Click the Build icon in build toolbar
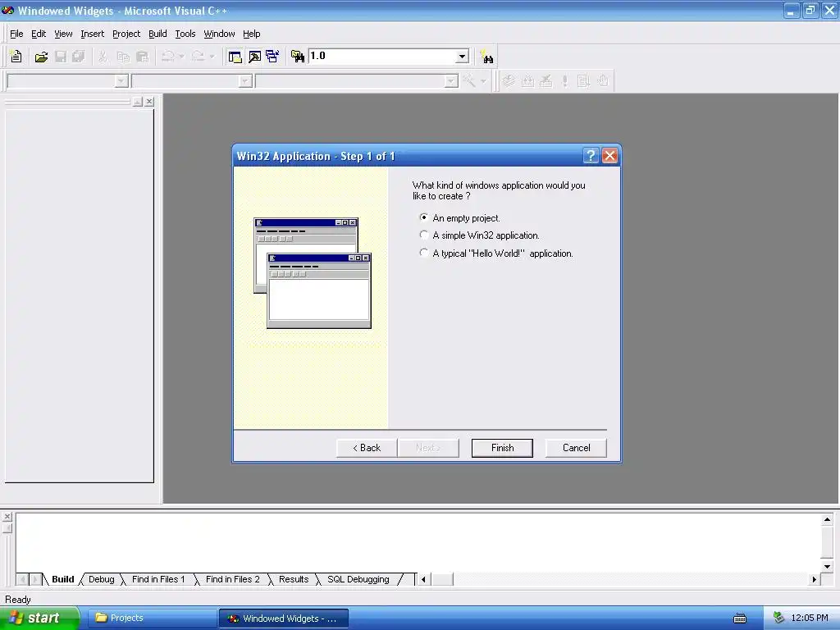Screen dimensions: 840x630 527,81
